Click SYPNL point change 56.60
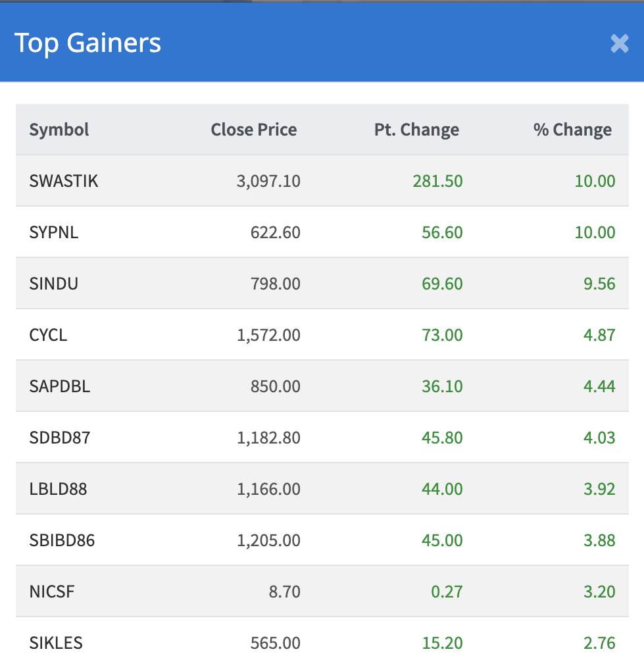Viewport: 644px width, 662px height. click(x=442, y=232)
